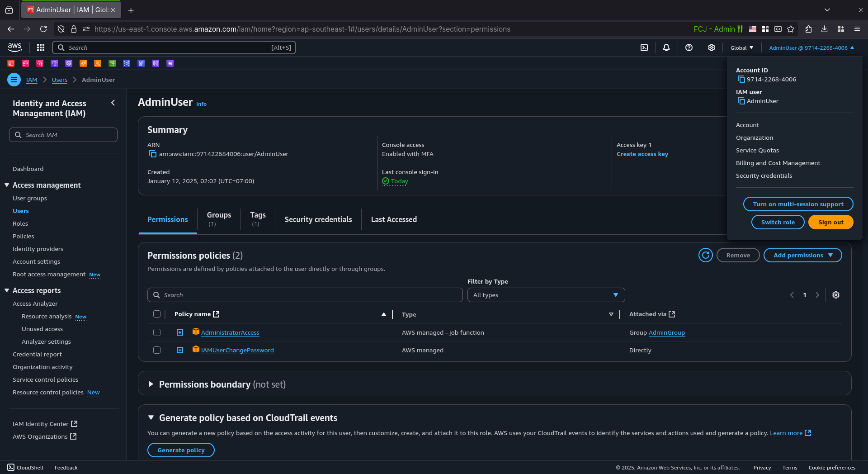Copy the Account ID

(x=741, y=79)
